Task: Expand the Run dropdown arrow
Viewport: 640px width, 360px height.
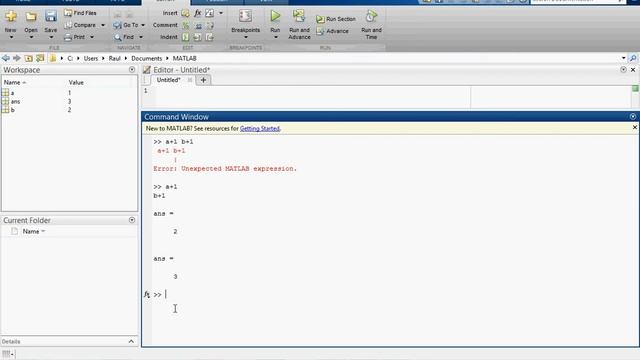Action: [276, 38]
